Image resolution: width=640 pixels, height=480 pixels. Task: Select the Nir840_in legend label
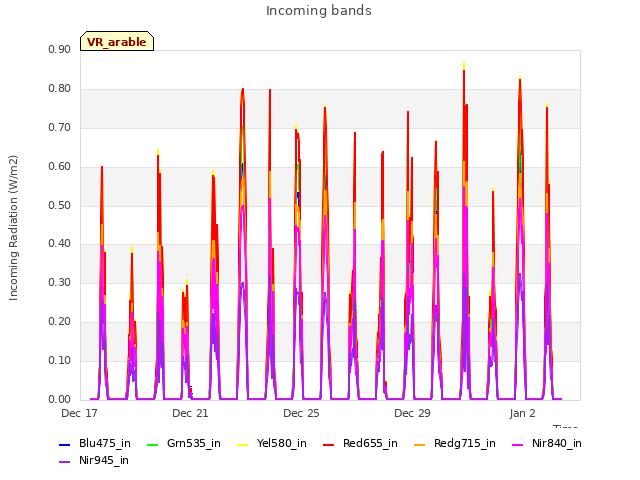pyautogui.click(x=557, y=444)
